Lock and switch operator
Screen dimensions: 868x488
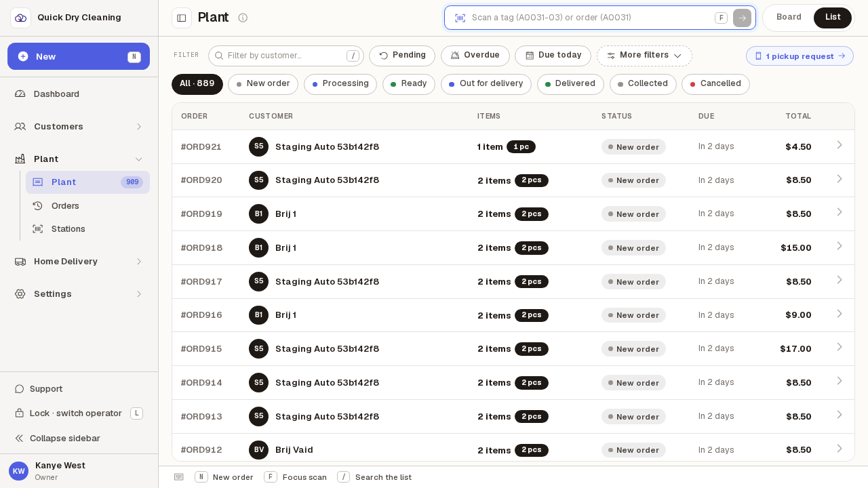(79, 413)
